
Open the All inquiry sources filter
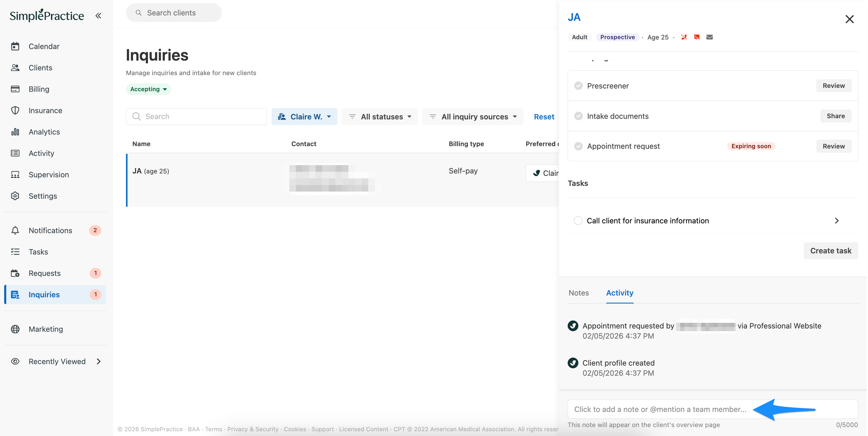click(x=473, y=117)
